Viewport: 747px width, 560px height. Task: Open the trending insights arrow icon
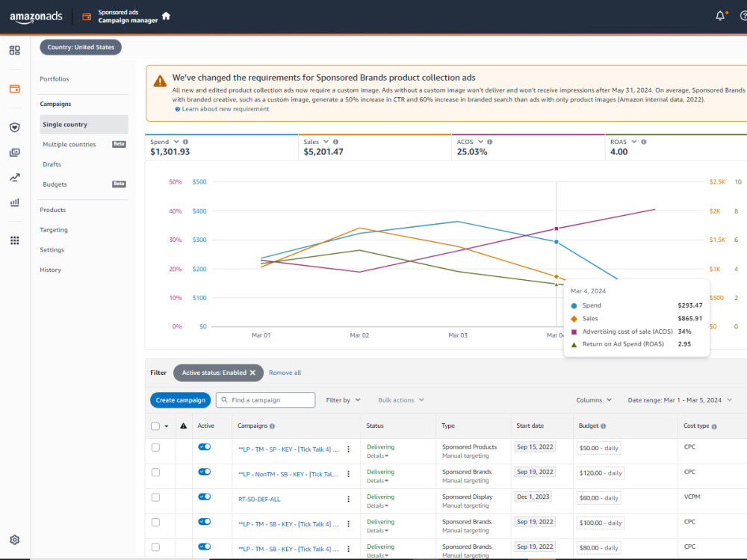tap(15, 178)
